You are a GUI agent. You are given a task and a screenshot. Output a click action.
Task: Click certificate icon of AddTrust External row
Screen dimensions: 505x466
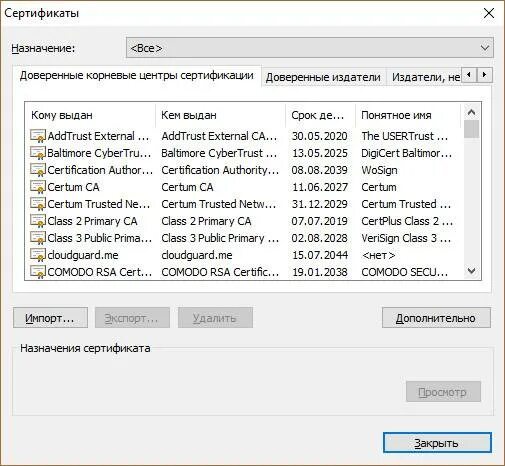pyautogui.click(x=38, y=136)
